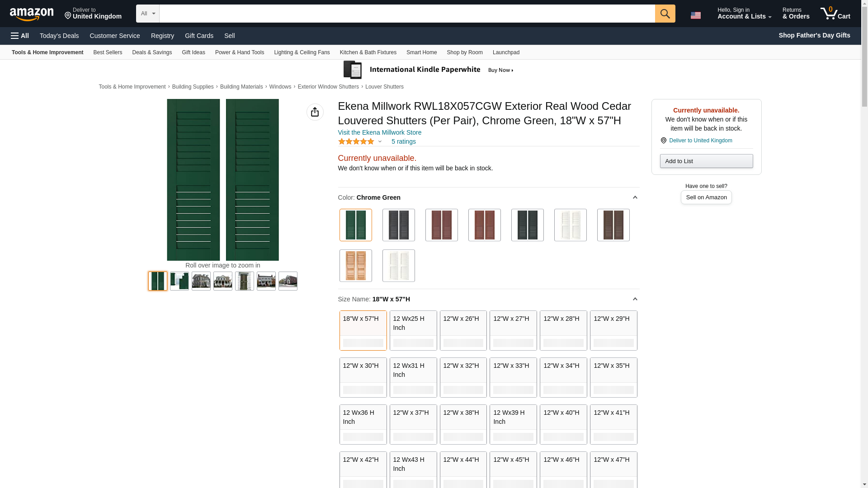
Task: Select the 12"W x 33"H size option
Action: point(513,377)
